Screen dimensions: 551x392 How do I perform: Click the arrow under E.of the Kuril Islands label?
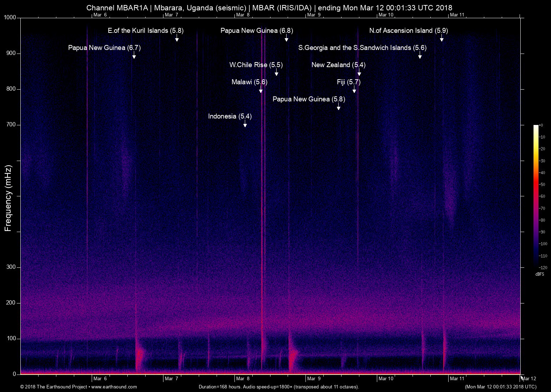pos(177,38)
